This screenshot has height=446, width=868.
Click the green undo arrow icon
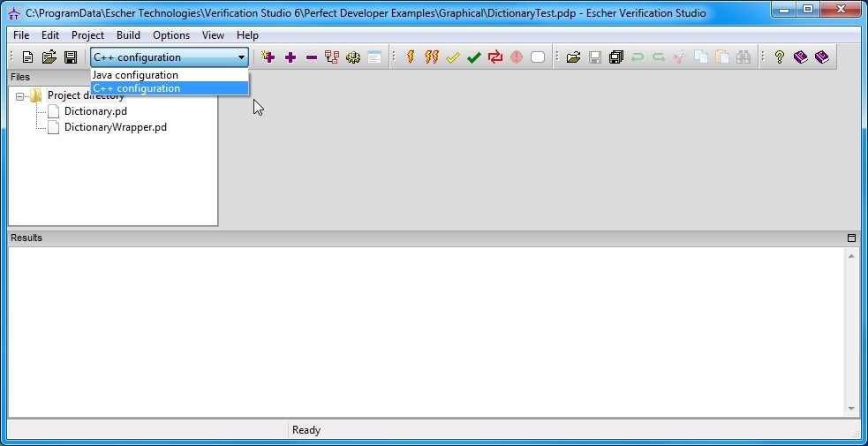tap(638, 57)
